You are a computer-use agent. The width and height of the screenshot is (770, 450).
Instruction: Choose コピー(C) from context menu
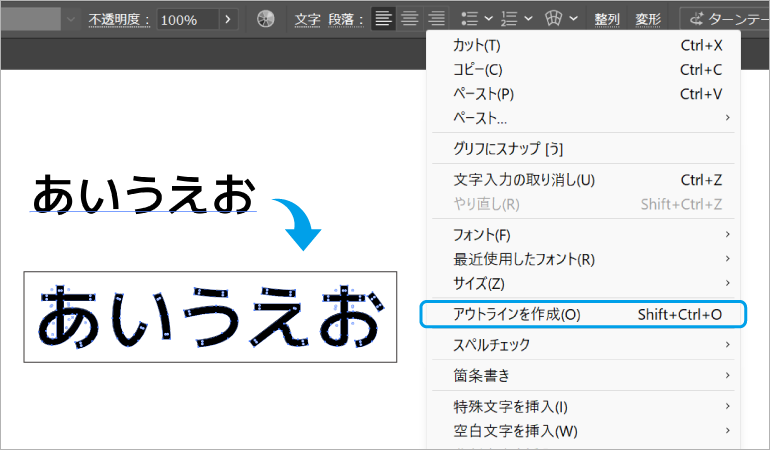[x=583, y=70]
